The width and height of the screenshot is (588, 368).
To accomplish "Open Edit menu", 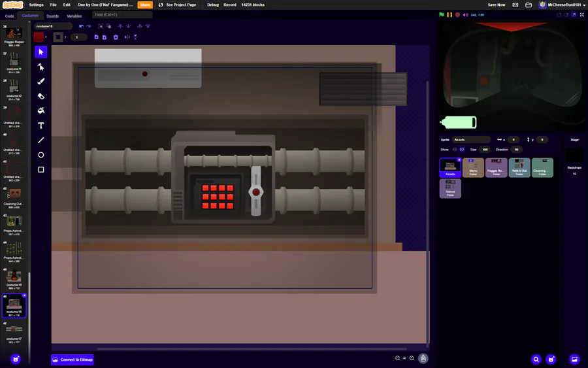I will tap(67, 5).
